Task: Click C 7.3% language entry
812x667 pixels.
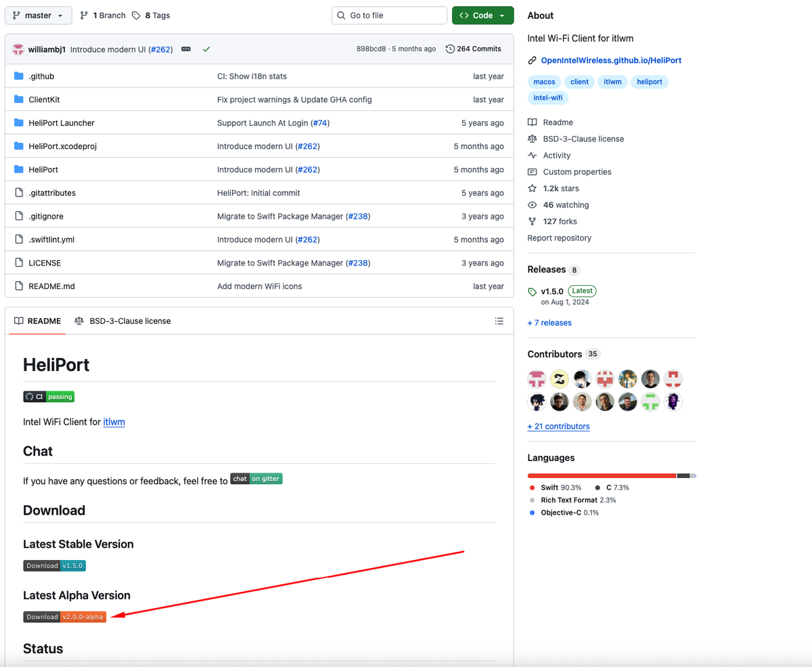Action: click(x=612, y=488)
